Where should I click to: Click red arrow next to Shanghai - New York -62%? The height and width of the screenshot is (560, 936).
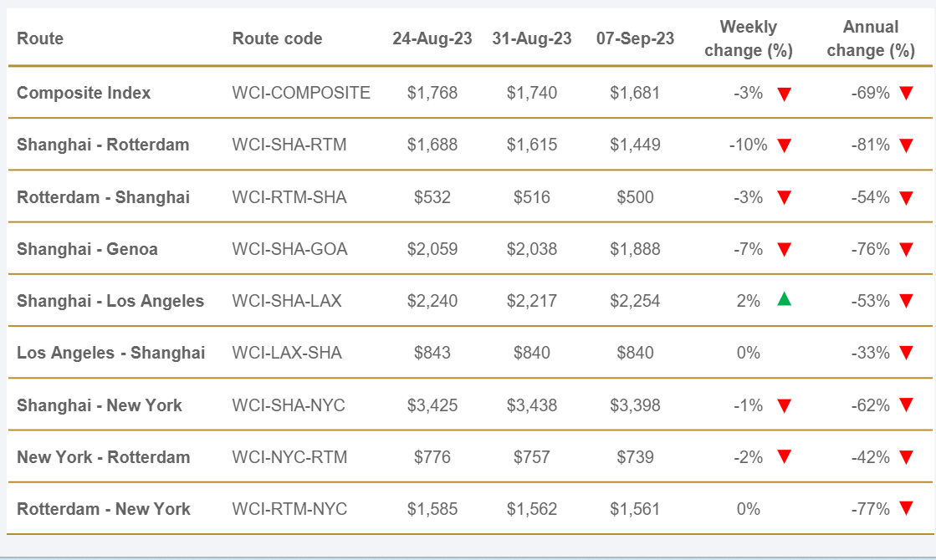click(906, 405)
